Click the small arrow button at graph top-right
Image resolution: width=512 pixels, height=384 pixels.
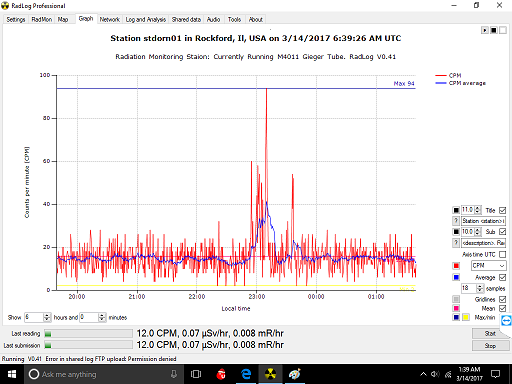click(x=485, y=30)
